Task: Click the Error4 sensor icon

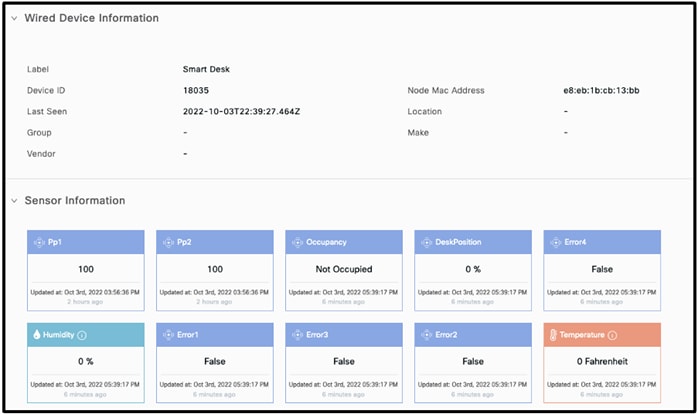Action: tap(556, 242)
